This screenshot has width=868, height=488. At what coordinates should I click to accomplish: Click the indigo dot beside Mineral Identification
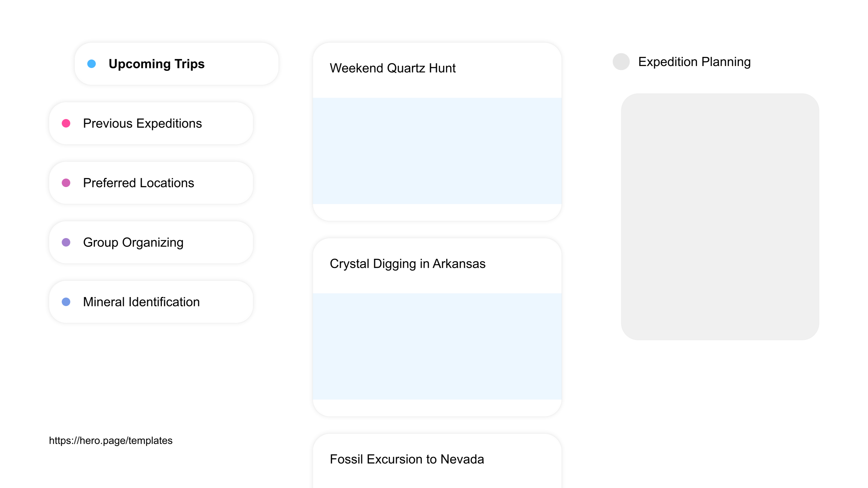(x=66, y=302)
